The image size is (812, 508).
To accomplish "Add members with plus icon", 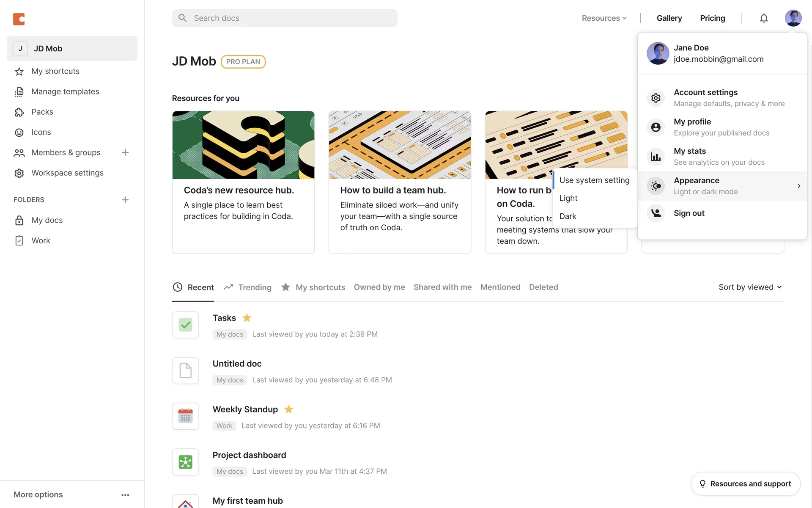I will (x=125, y=152).
